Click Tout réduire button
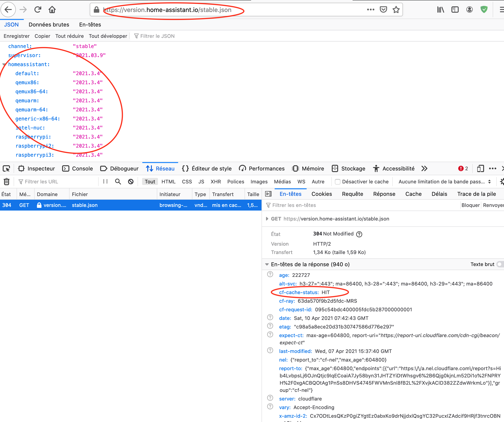Image resolution: width=504 pixels, height=422 pixels. tap(69, 36)
